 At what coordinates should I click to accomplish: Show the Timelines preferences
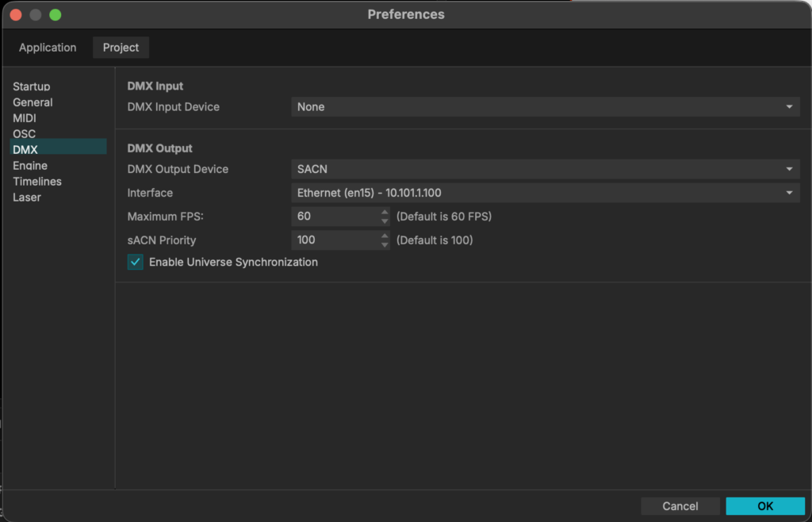pos(37,182)
